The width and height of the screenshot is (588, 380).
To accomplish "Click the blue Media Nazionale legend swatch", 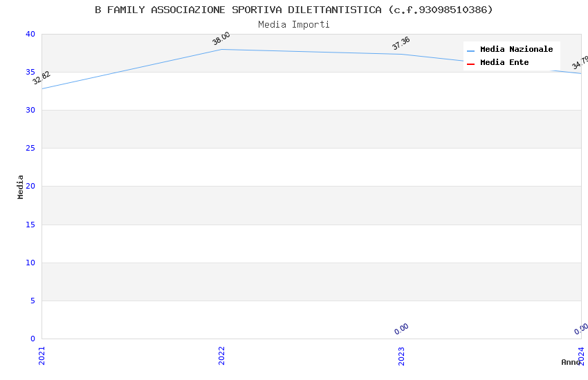I will pyautogui.click(x=470, y=50).
